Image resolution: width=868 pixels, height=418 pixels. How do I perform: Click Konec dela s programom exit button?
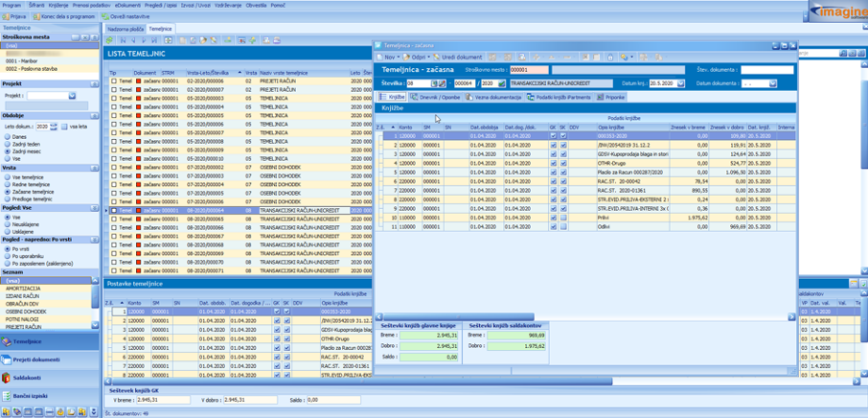(64, 16)
